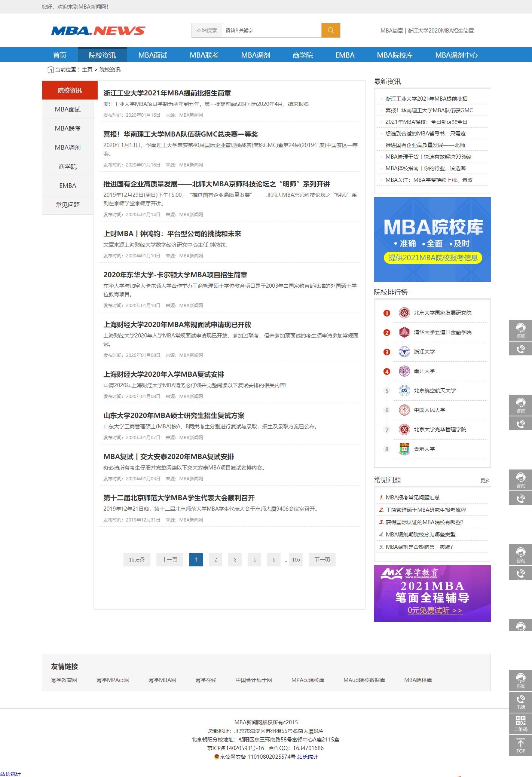Open the MBA面试 navigation tab
The image size is (532, 777).
pyautogui.click(x=153, y=55)
